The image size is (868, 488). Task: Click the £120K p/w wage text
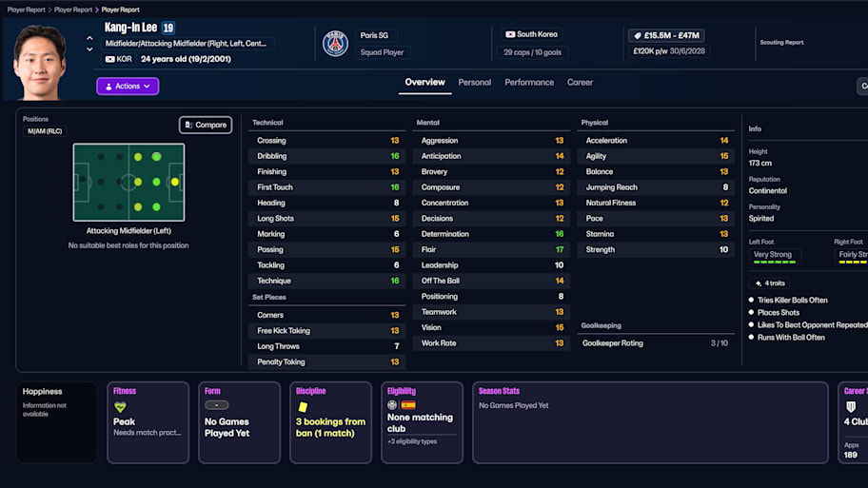pos(650,51)
